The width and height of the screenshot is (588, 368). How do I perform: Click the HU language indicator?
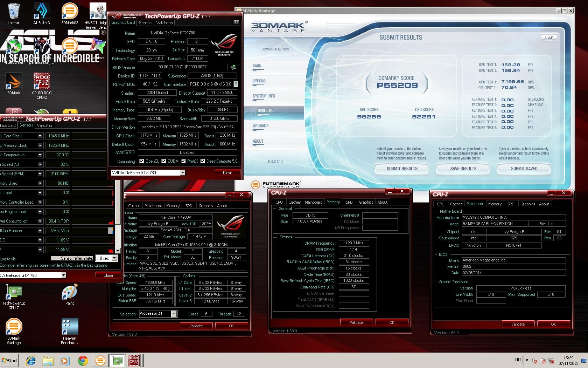point(518,360)
